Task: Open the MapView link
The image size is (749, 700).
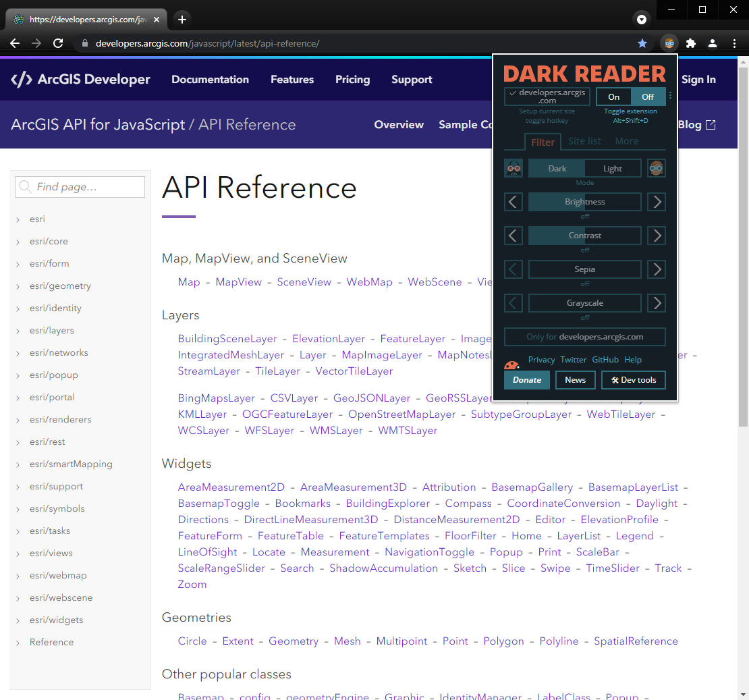Action: pos(238,282)
